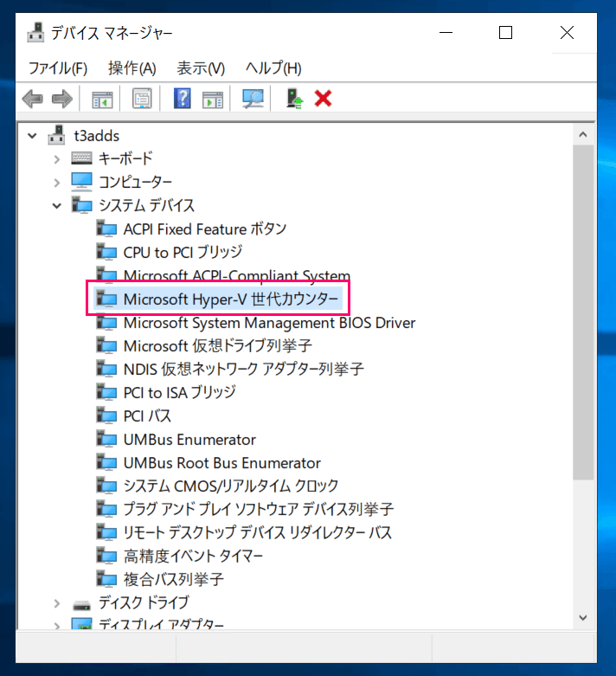Select CPU to PCI ブリッジ device
This screenshot has height=676, width=616.
183,252
